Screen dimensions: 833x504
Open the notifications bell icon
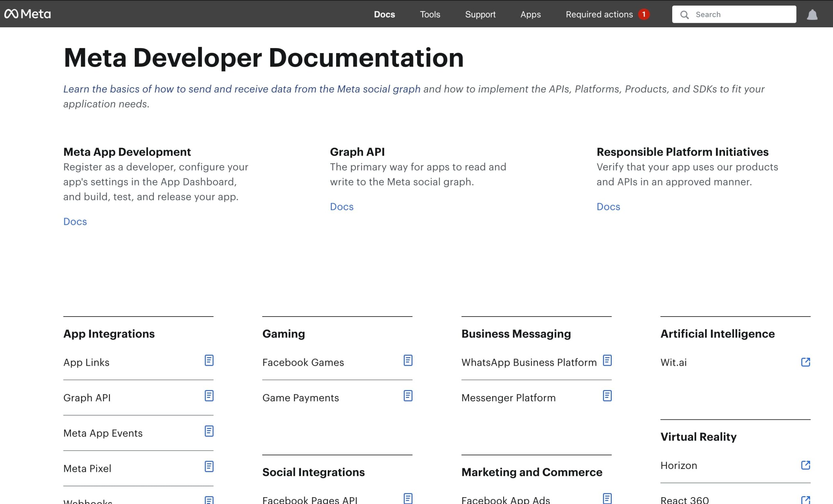point(812,15)
